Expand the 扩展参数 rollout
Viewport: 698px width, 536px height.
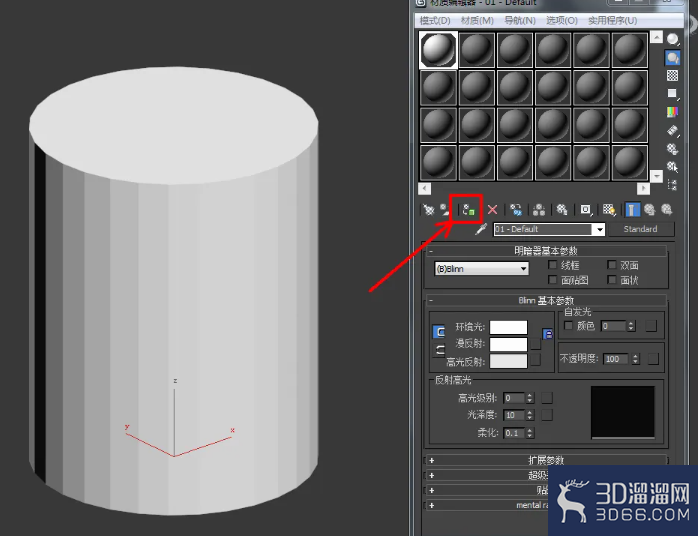click(547, 460)
